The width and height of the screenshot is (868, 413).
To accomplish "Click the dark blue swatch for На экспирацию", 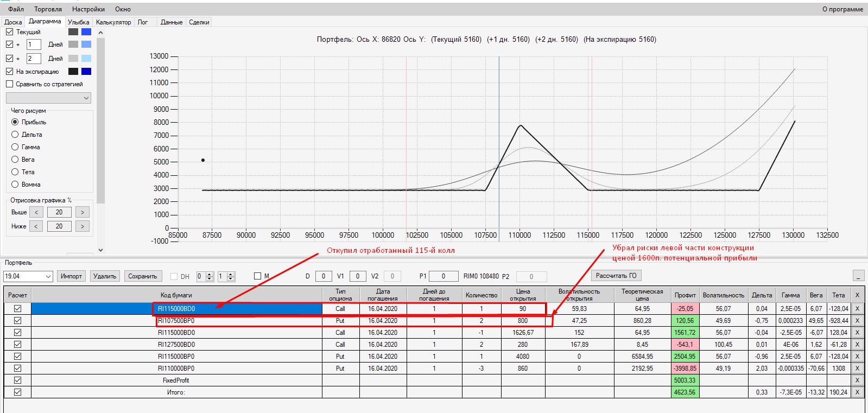I will coord(86,72).
